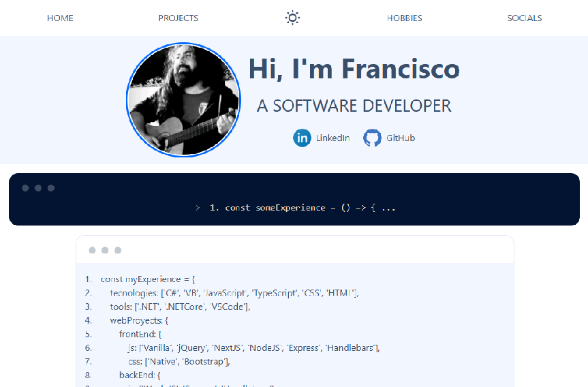588x387 pixels.
Task: Click the 'A SOFTWARE DEVELOPER' subtitle
Action: 354,106
